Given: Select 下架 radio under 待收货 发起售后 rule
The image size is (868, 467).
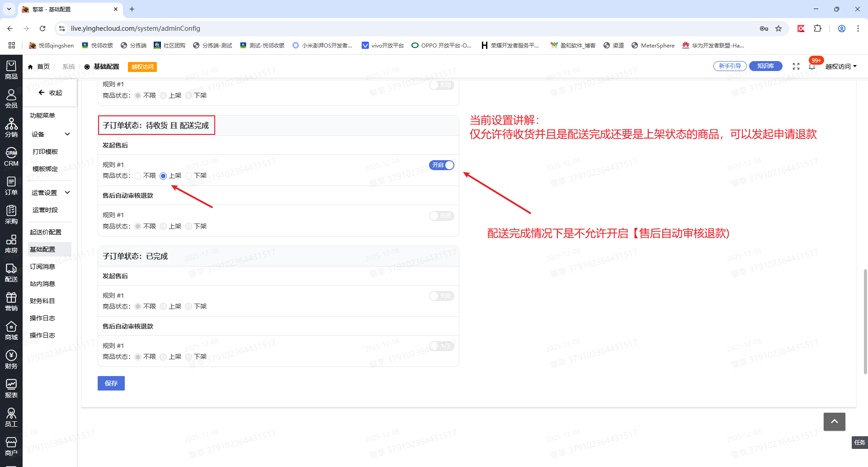Looking at the screenshot, I should (189, 176).
